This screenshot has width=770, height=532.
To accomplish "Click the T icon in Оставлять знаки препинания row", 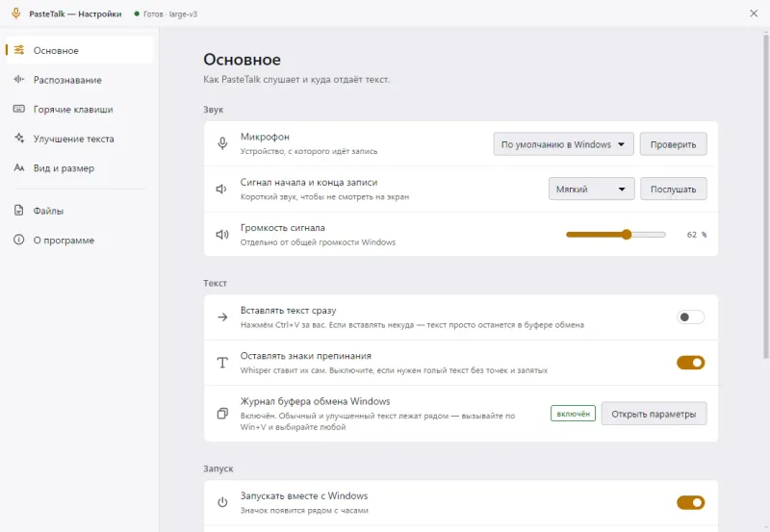I will coord(222,363).
